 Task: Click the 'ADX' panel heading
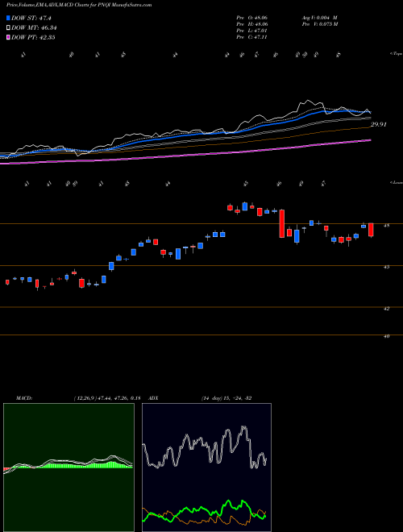[x=154, y=398]
